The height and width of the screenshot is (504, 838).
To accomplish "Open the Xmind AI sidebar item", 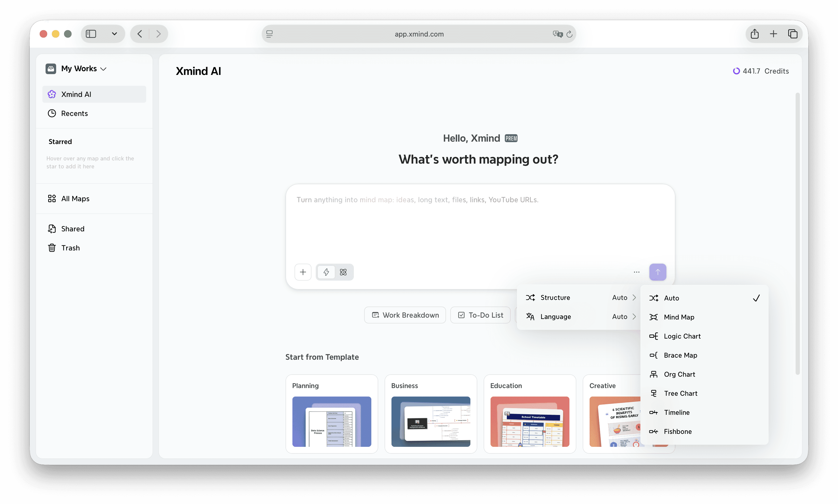I will coord(94,94).
